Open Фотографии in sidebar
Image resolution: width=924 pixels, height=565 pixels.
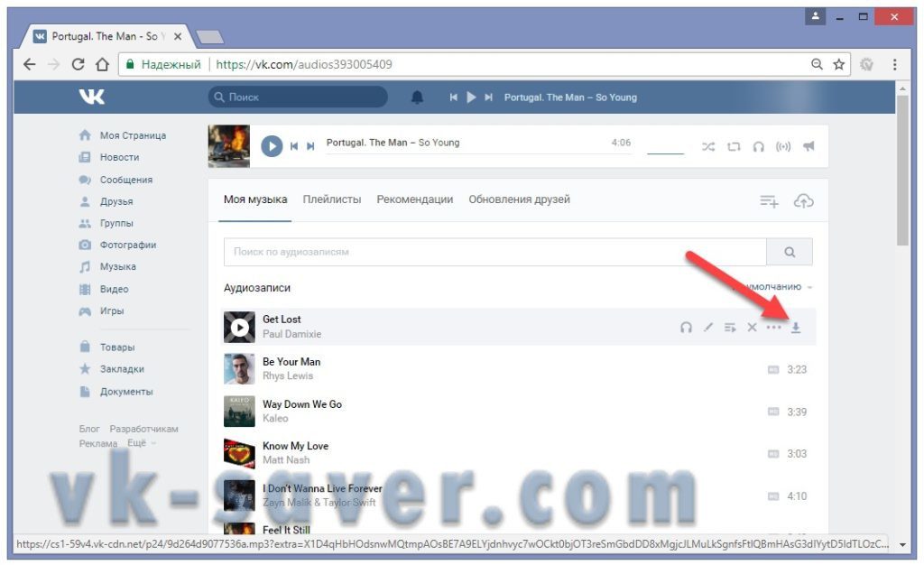pyautogui.click(x=128, y=245)
